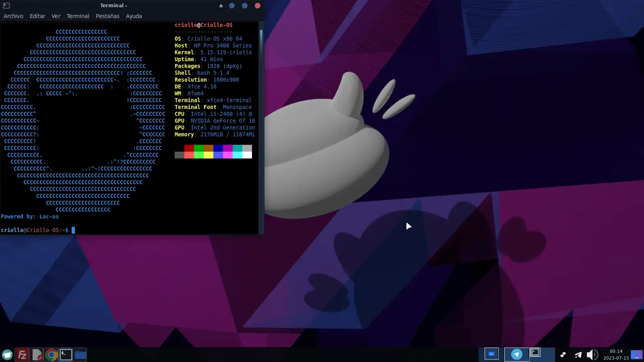Click the 'Terminal Font: Monospace' line
The width and height of the screenshot is (644, 362).
[x=213, y=107]
